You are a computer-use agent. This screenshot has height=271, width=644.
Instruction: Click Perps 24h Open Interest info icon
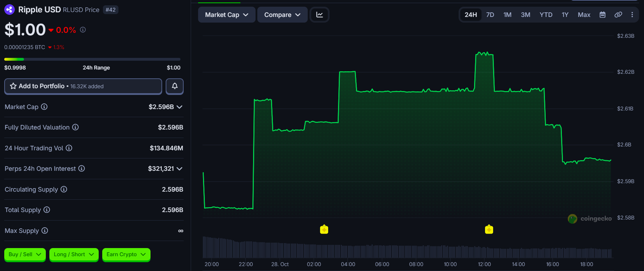[x=81, y=168]
